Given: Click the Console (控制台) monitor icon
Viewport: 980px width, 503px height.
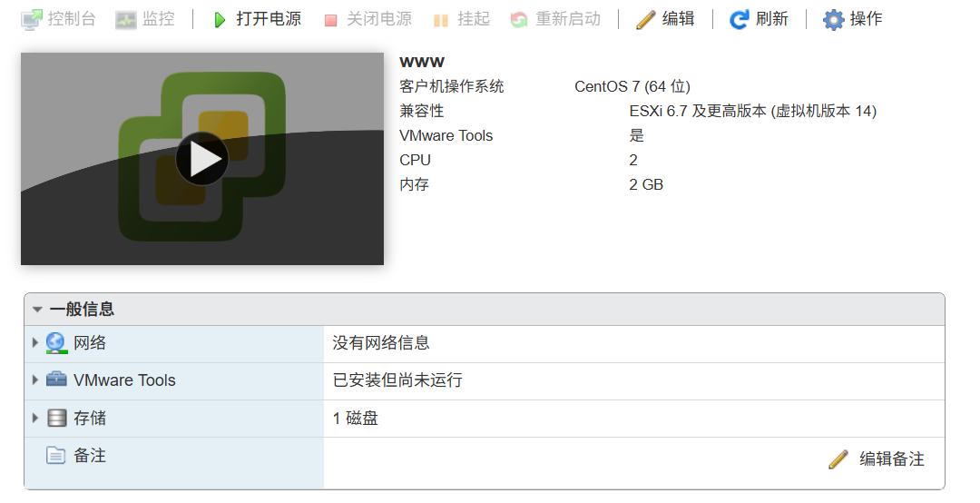Looking at the screenshot, I should pos(31,19).
